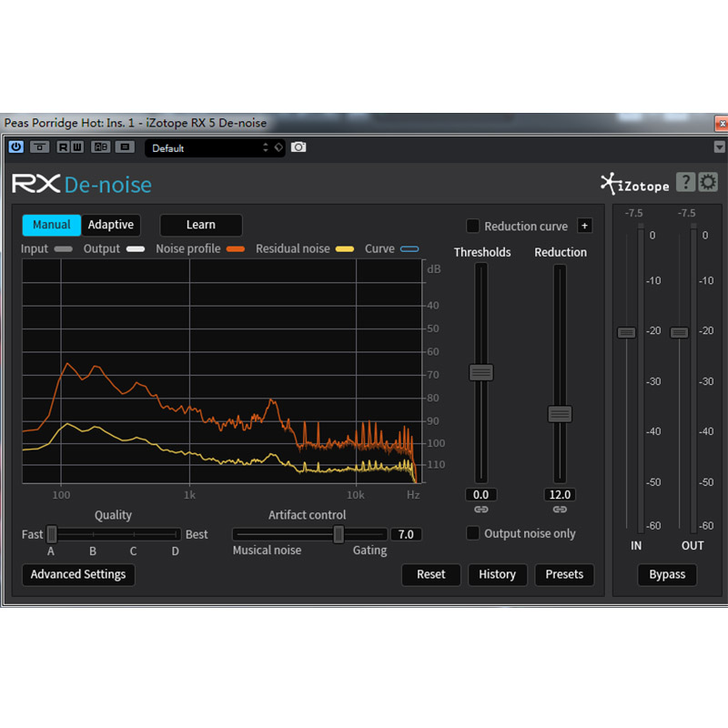Open the gear options icon
This screenshot has width=728, height=728.
(708, 182)
